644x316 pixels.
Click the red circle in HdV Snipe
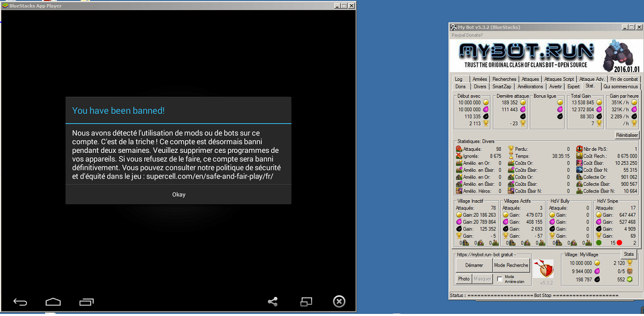click(619, 243)
